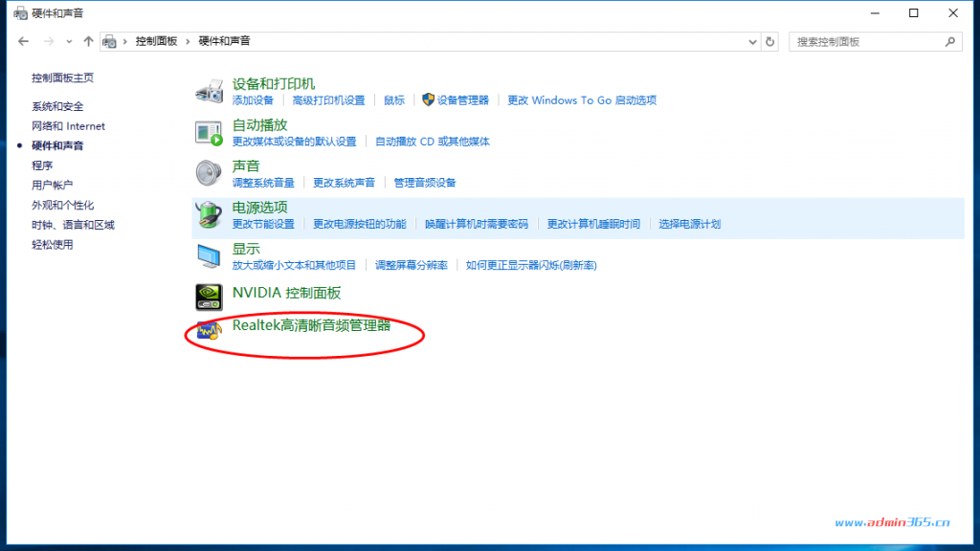Close the 硬件和声音 window
The image size is (980, 551).
pyautogui.click(x=953, y=13)
